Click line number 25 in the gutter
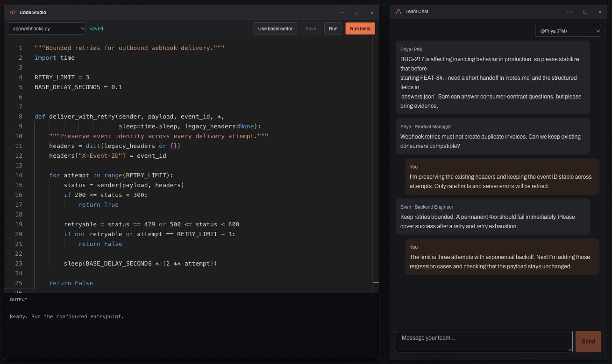This screenshot has width=612, height=364. pyautogui.click(x=19, y=283)
